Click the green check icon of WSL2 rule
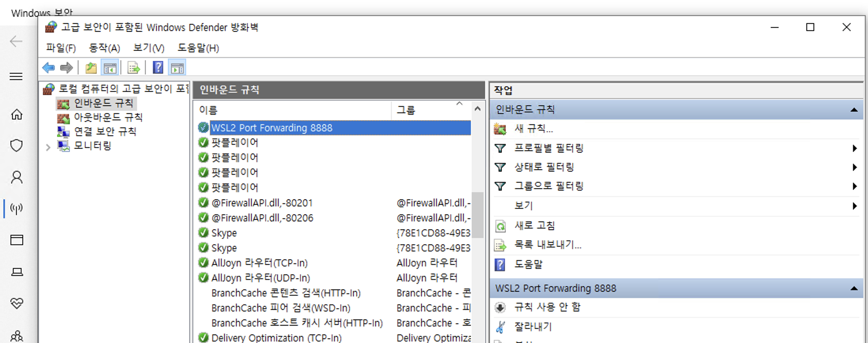The image size is (868, 343). pyautogui.click(x=203, y=128)
